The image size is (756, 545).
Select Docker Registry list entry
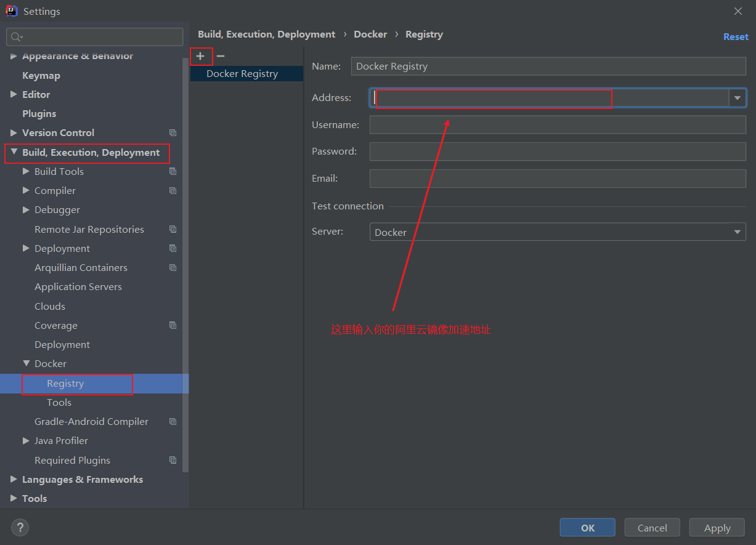coord(246,74)
